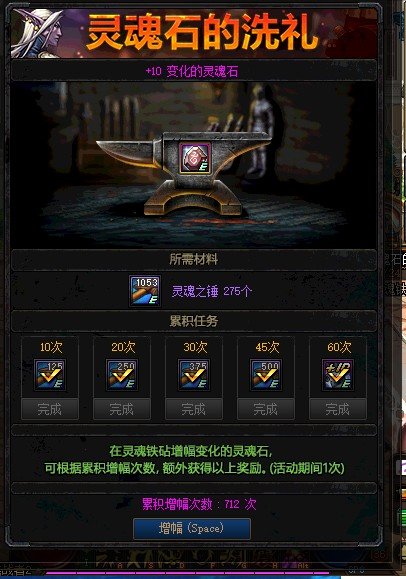Select the 45次 reward icon showing 500
Image resolution: width=406 pixels, height=579 pixels.
(266, 374)
